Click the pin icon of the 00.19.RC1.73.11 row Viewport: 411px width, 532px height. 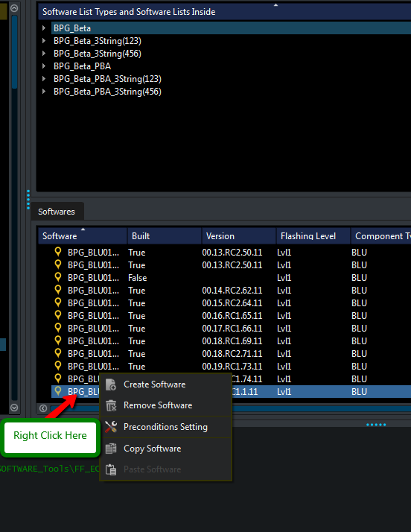tap(58, 366)
